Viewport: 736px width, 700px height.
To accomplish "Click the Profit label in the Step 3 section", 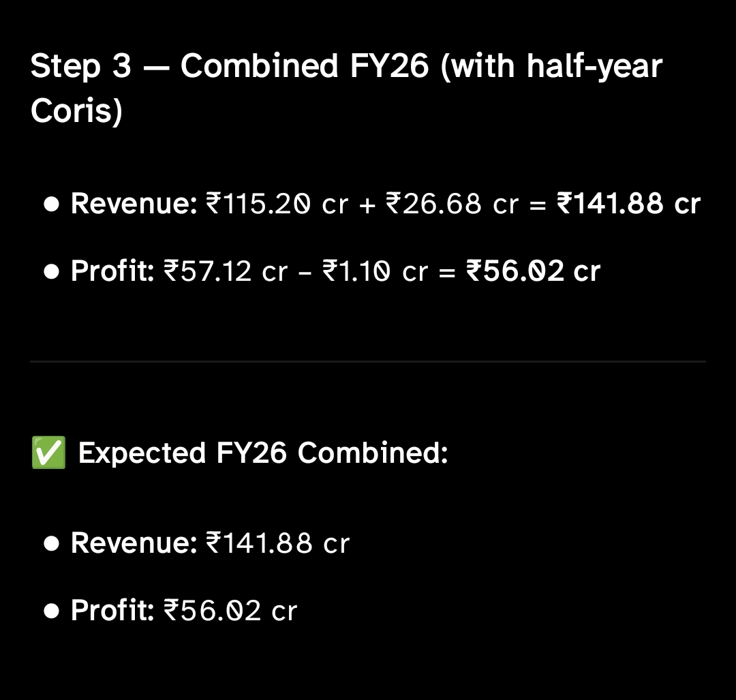I will pyautogui.click(x=113, y=271).
